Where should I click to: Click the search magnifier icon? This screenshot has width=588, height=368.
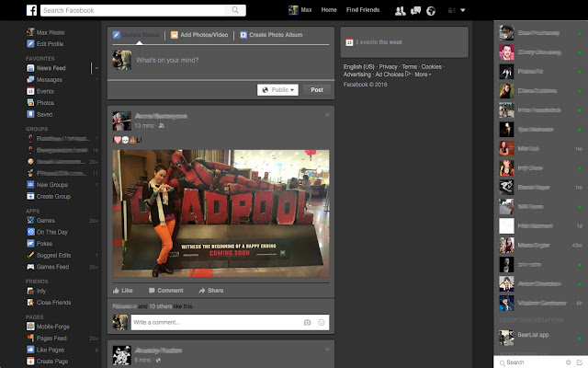click(x=235, y=10)
